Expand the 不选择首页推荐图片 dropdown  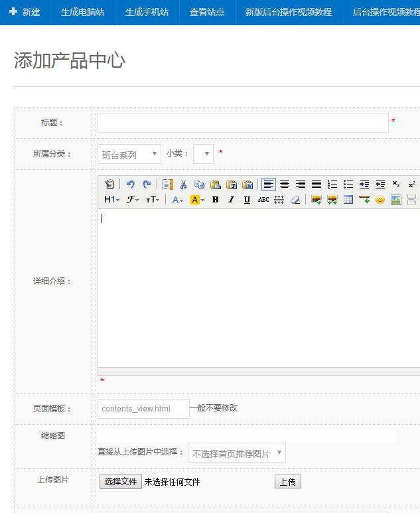(236, 453)
